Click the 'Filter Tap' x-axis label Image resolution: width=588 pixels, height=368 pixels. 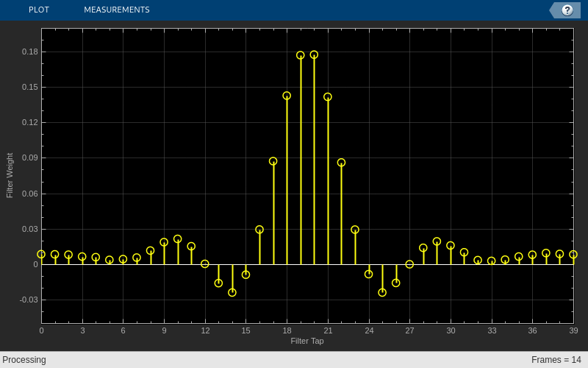point(307,341)
